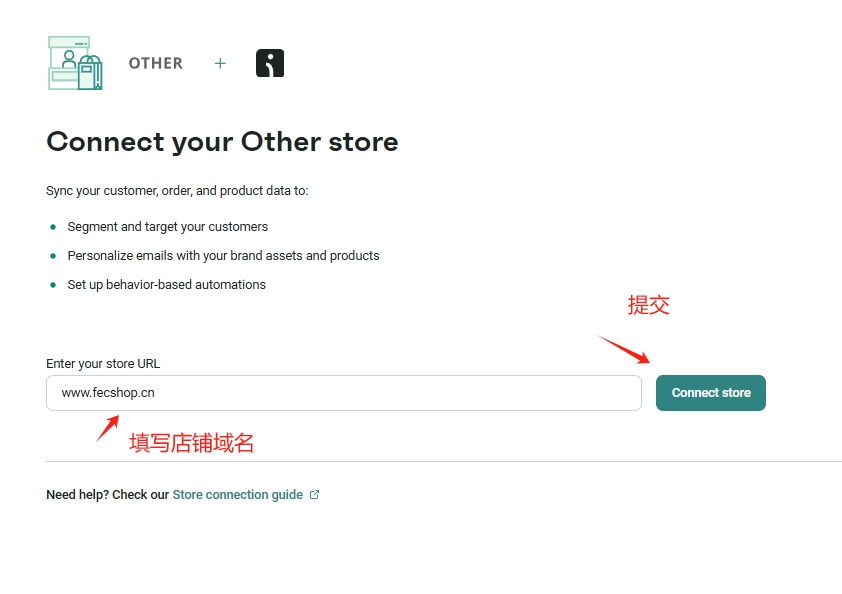Click the red arrow pointing to Connect store
842x594 pixels.
point(625,350)
